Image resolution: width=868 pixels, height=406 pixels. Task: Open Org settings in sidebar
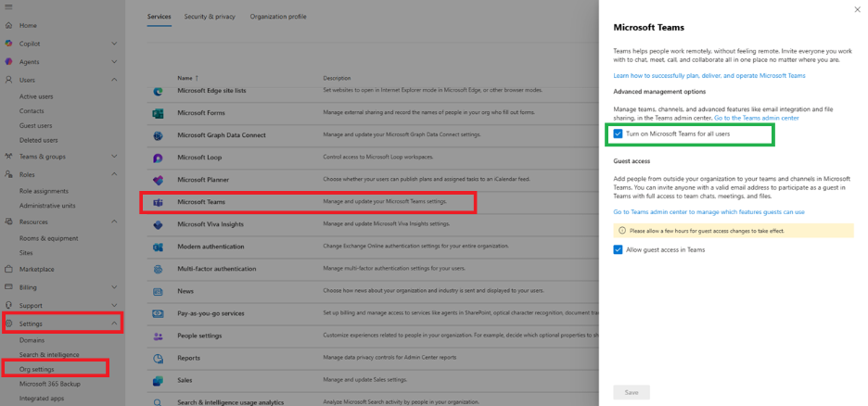[36, 369]
